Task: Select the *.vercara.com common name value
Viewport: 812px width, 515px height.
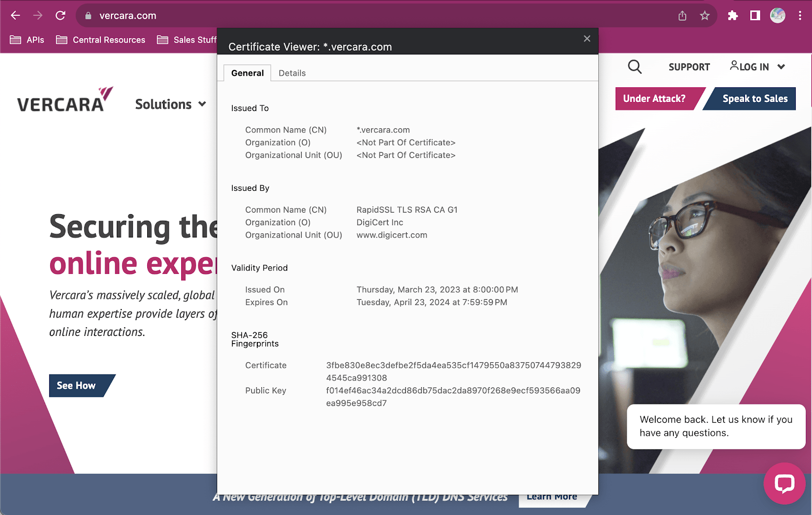Action: click(x=383, y=130)
